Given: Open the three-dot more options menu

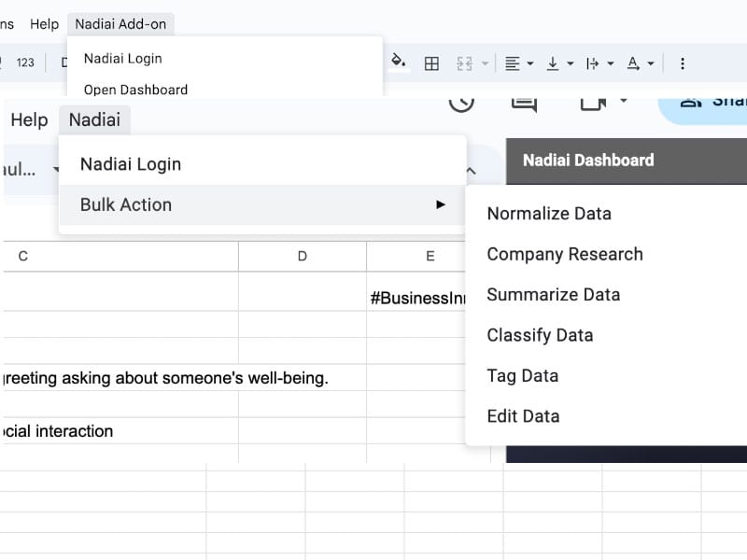Looking at the screenshot, I should (x=683, y=63).
